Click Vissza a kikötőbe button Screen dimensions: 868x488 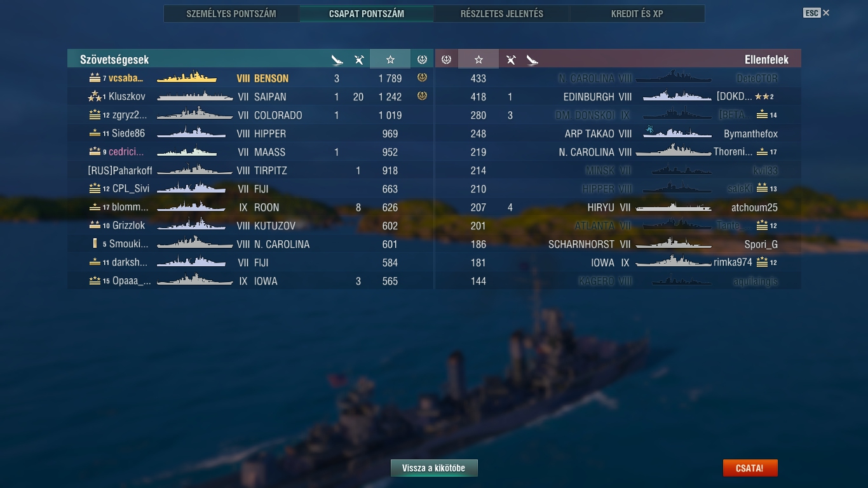(x=434, y=468)
